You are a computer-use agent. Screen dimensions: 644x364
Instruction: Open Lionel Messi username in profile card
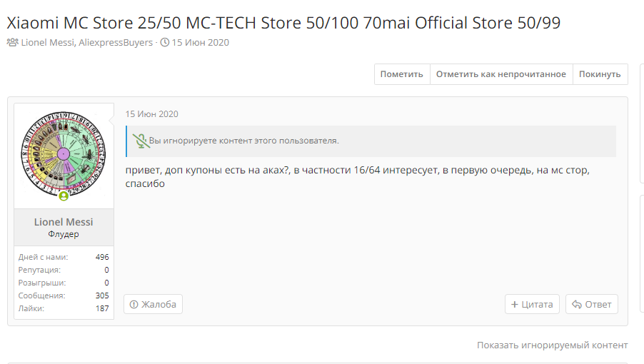(64, 222)
